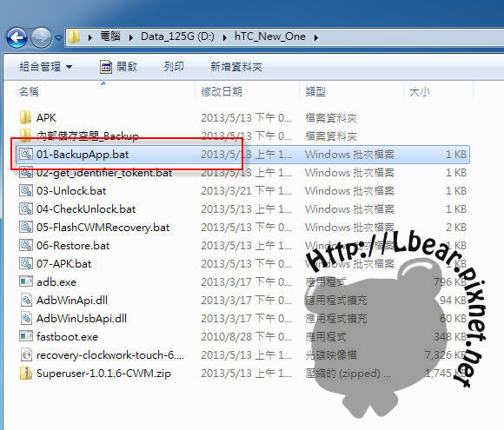Image resolution: width=504 pixels, height=430 pixels.
Task: Open the recent locations dropdown arrow
Action: coord(58,38)
